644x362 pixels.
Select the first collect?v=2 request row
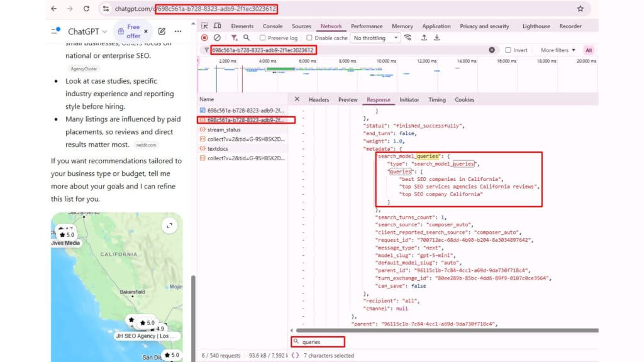click(242, 139)
